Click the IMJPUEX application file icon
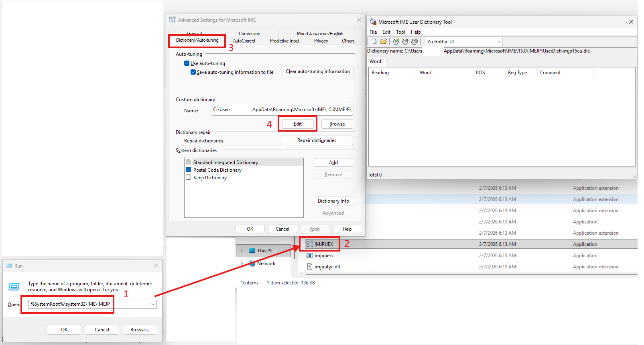Screen dimensions: 644x345 [x=309, y=244]
